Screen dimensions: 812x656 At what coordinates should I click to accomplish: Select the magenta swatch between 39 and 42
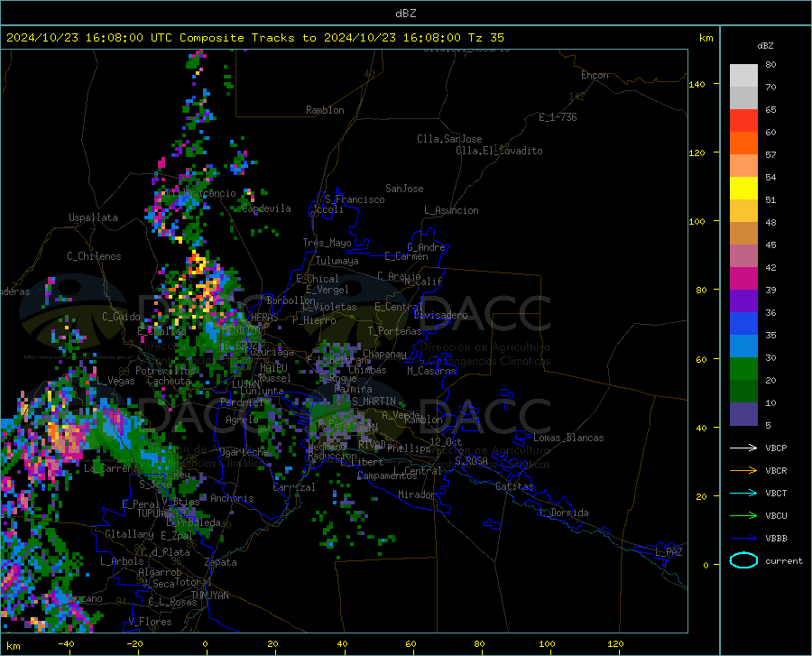[743, 279]
